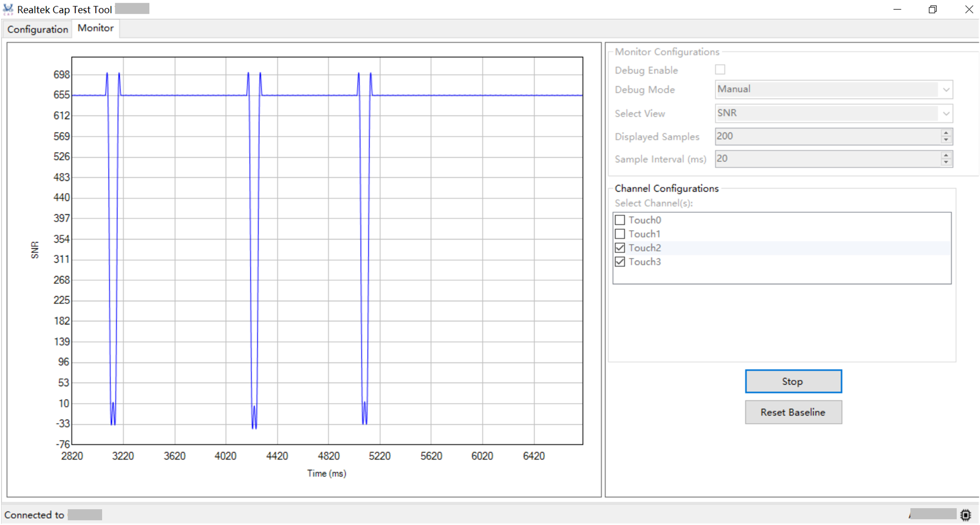The height and width of the screenshot is (525, 980).
Task: Select the Monitor tab
Action: [96, 28]
